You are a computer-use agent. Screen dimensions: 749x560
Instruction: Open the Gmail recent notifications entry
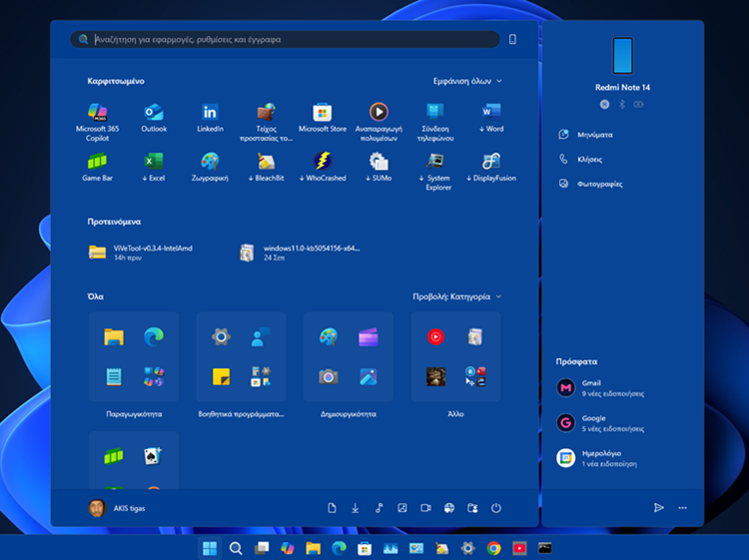(x=609, y=387)
